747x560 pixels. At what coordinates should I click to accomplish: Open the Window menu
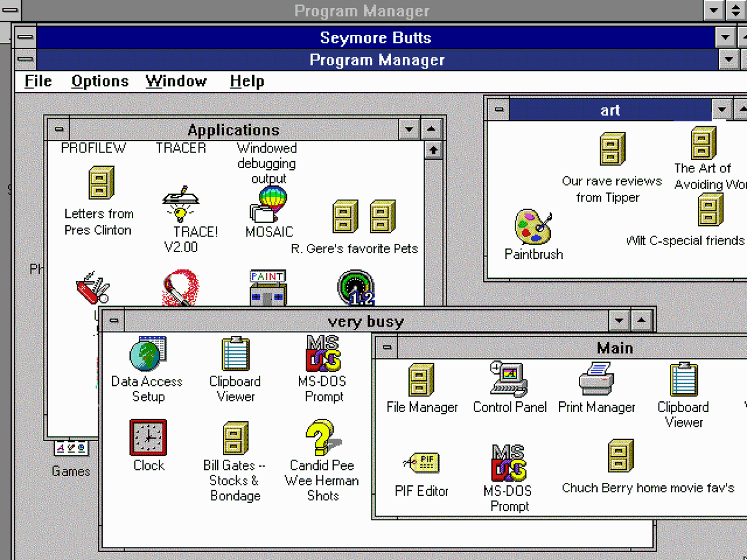click(x=176, y=81)
